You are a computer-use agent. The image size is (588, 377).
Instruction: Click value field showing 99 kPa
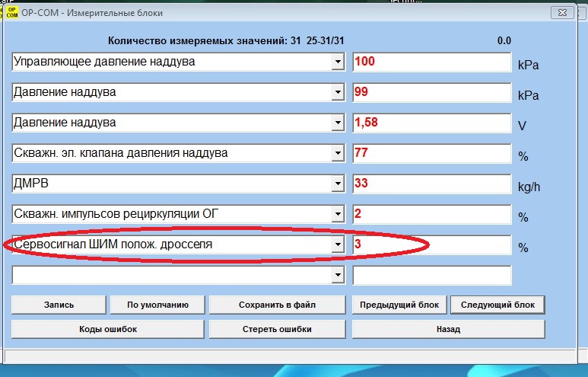click(x=432, y=92)
